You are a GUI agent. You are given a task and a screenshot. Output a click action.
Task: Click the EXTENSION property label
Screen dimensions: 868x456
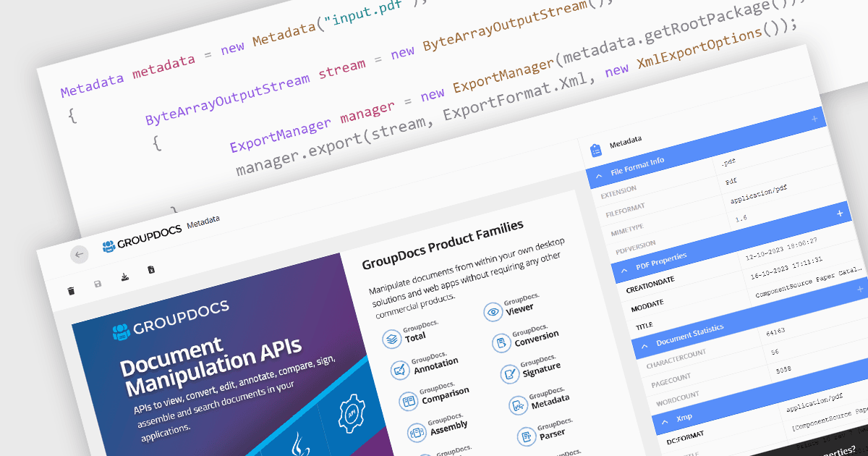(x=618, y=193)
